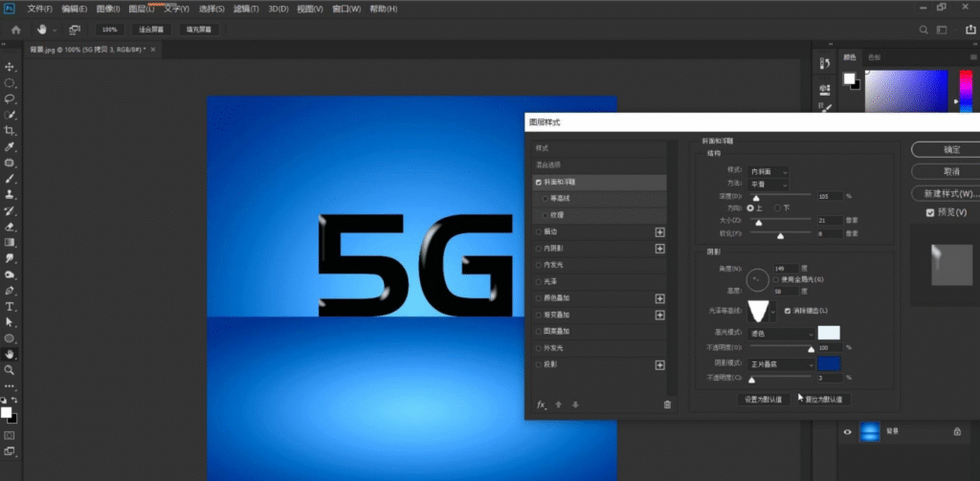Select the Brush tool
The width and height of the screenshot is (980, 481).
(x=10, y=179)
